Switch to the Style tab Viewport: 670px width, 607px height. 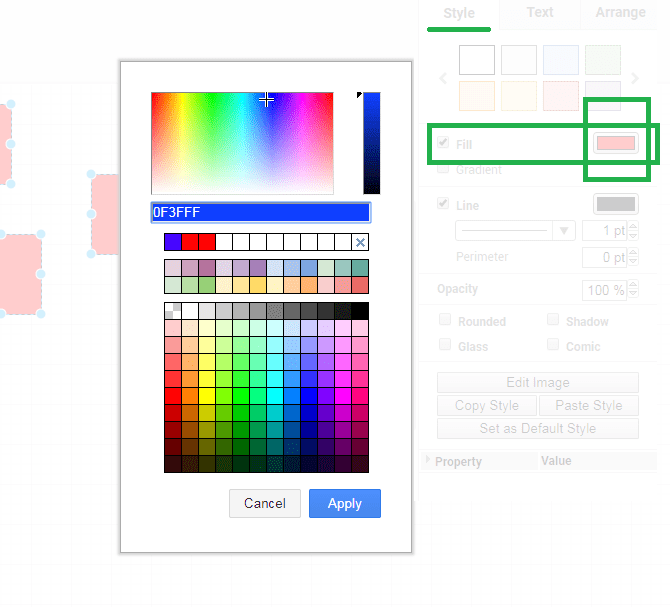click(x=459, y=13)
